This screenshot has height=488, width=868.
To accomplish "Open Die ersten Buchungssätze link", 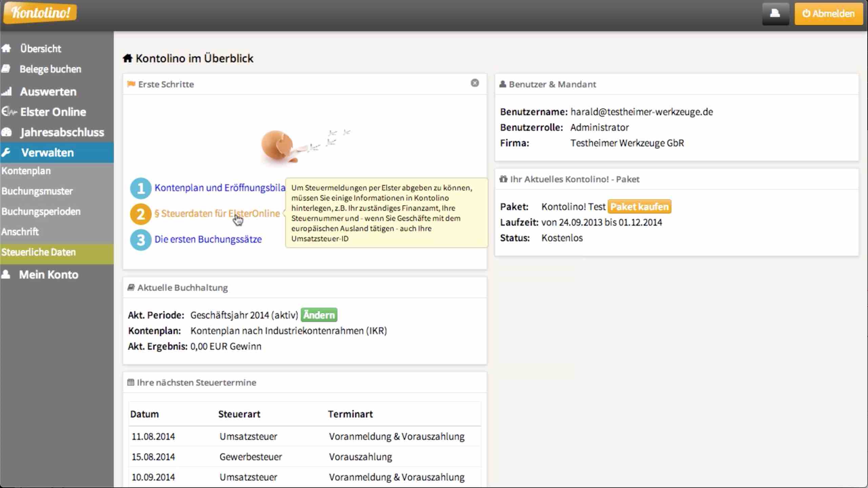I will point(208,239).
